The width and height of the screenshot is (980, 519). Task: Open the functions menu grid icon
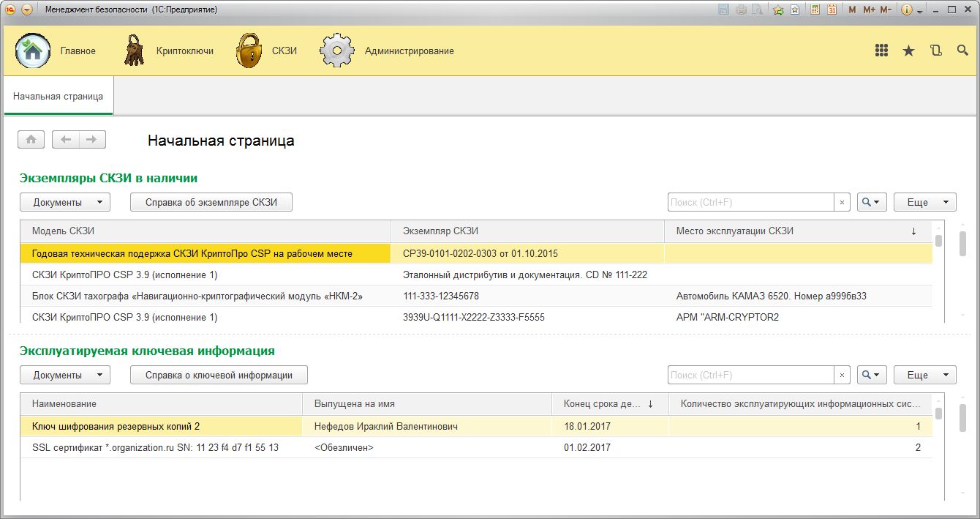pos(882,51)
